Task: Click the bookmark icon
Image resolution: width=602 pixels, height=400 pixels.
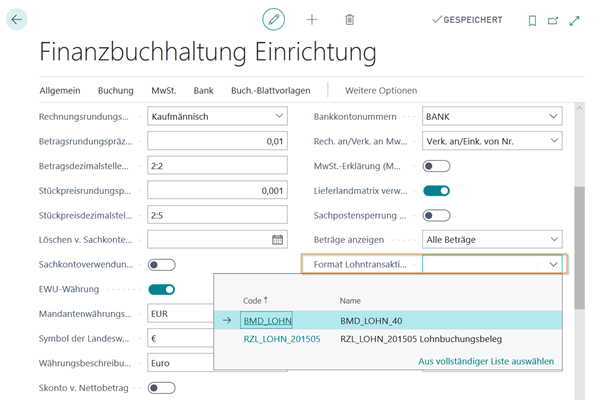Action: (x=532, y=20)
